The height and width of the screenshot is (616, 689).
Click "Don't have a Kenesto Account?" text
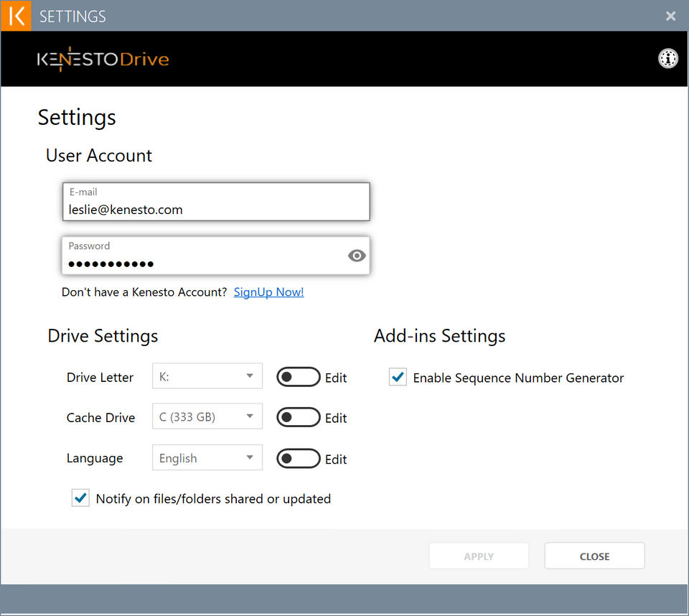144,292
